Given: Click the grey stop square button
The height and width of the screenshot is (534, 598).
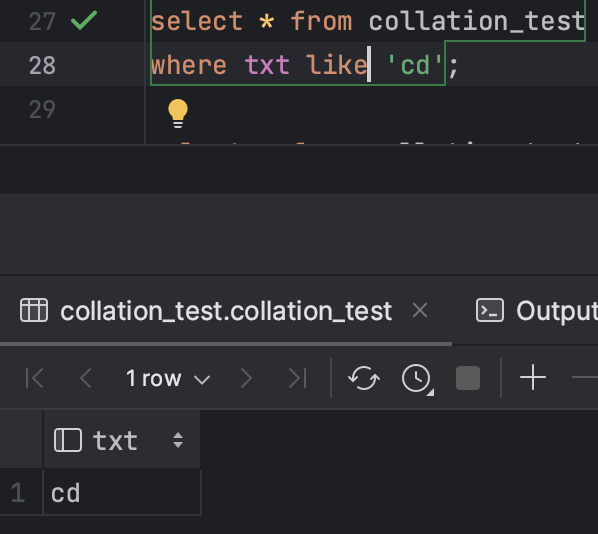Looking at the screenshot, I should [x=468, y=378].
